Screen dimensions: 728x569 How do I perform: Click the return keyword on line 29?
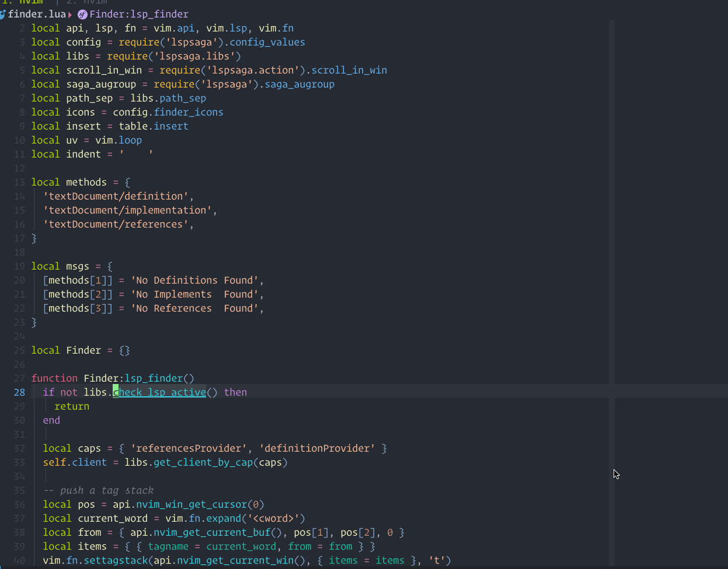[x=72, y=406]
